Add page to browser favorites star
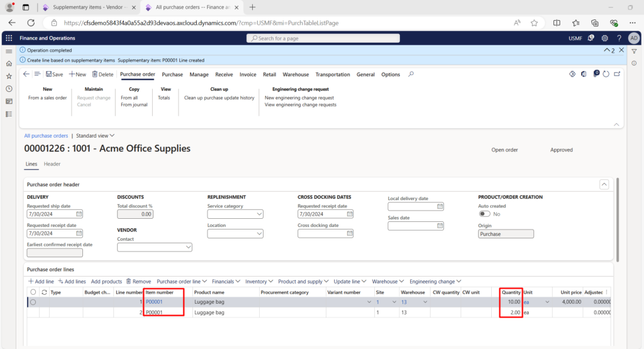 click(534, 23)
